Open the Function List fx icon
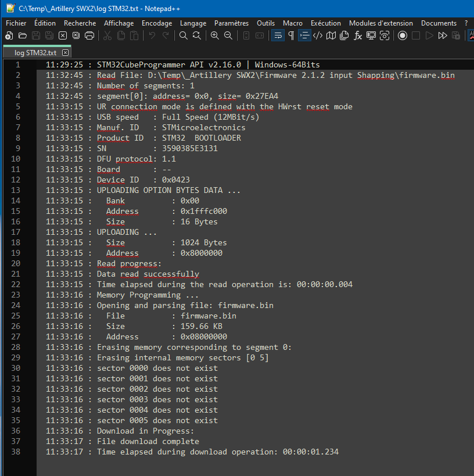Image resolution: width=474 pixels, height=476 pixels. [358, 35]
